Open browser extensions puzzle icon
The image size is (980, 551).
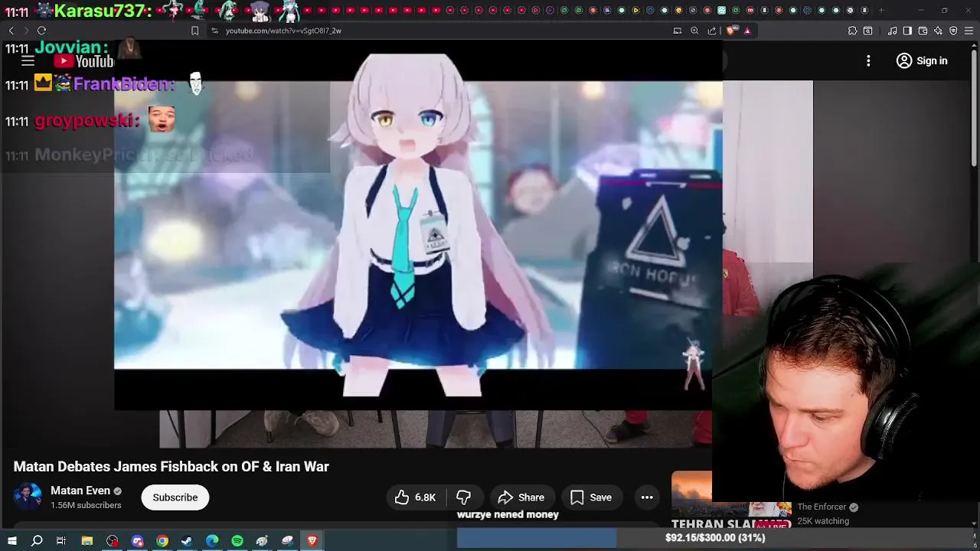point(852,31)
